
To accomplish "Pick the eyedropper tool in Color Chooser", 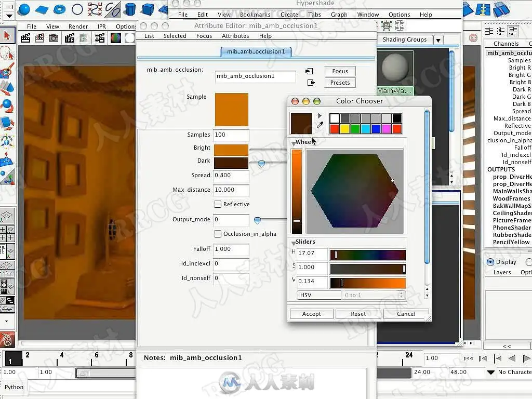I will pos(320,125).
